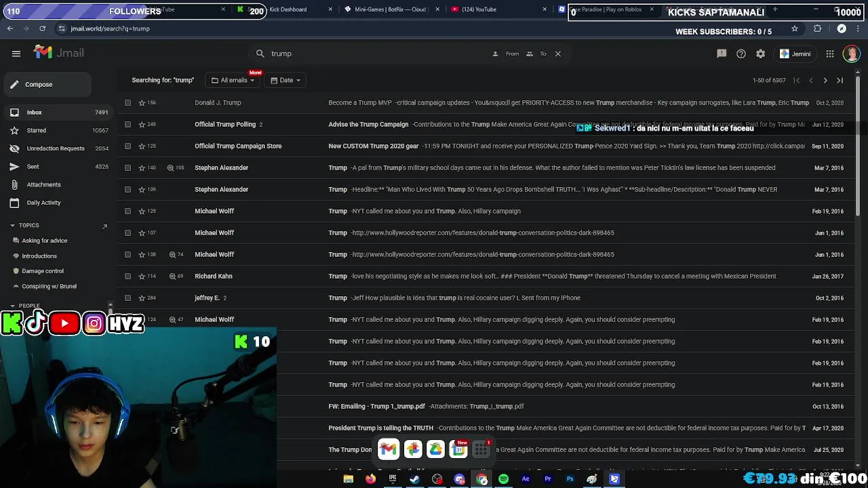
Task: Open the feedback icon in the header
Action: click(722, 54)
